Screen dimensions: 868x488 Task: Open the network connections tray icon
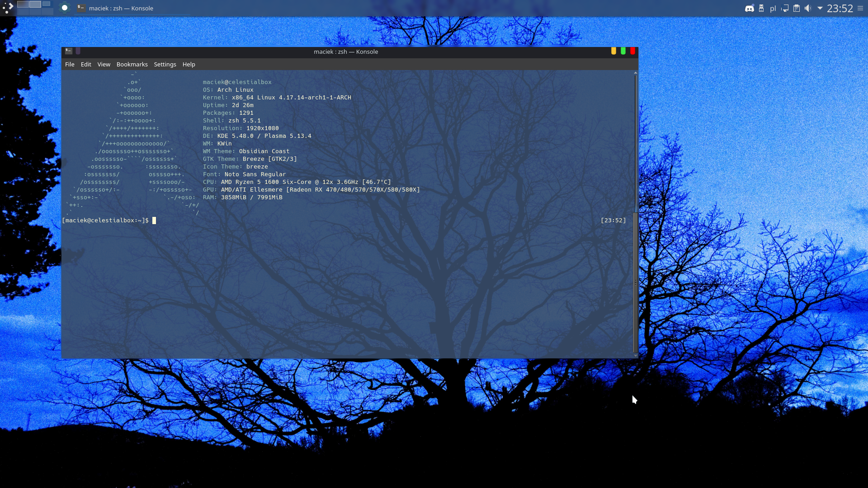(785, 8)
